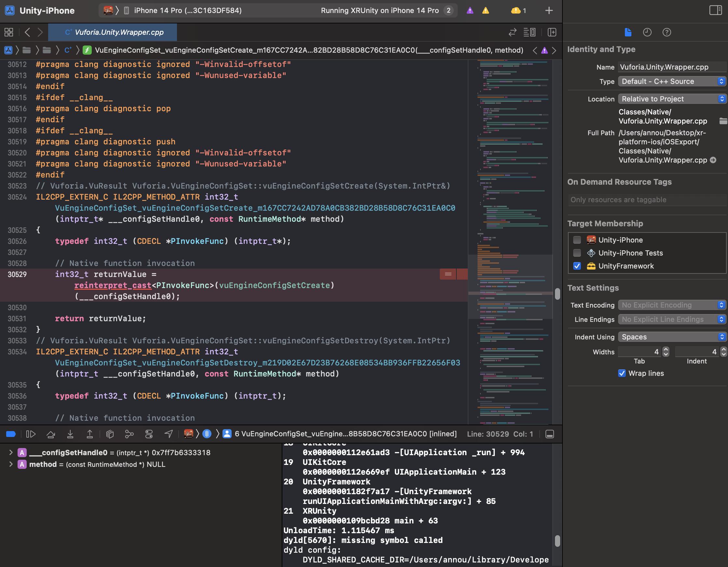This screenshot has height=567, width=728.
Task: Click the enable code review swap arrows icon
Action: click(512, 32)
